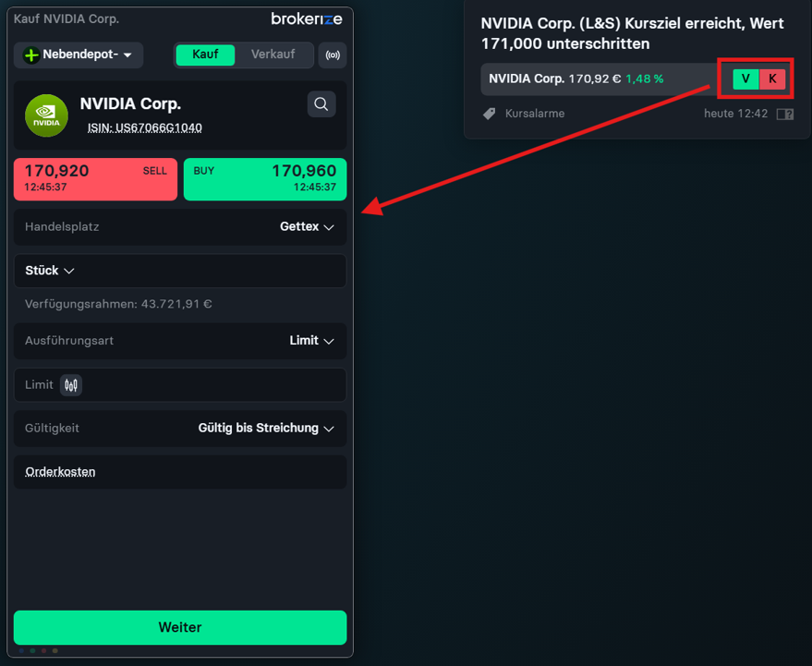Expand the Stück unit selector

(50, 271)
